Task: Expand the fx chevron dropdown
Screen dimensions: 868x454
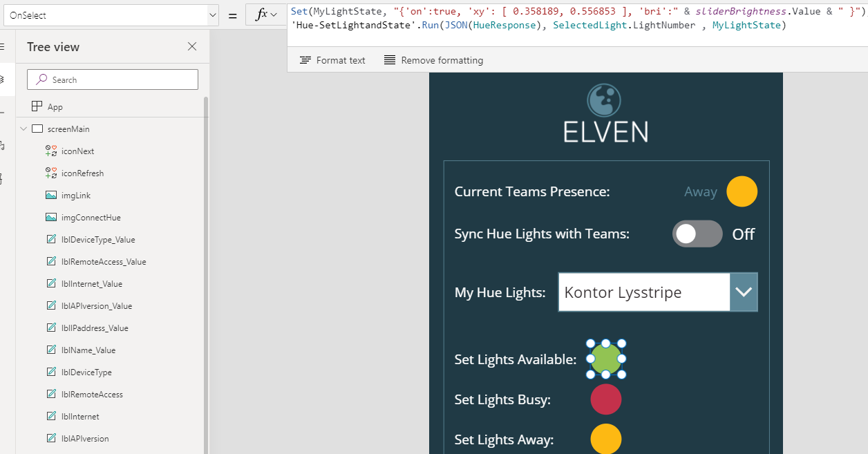Action: (274, 15)
